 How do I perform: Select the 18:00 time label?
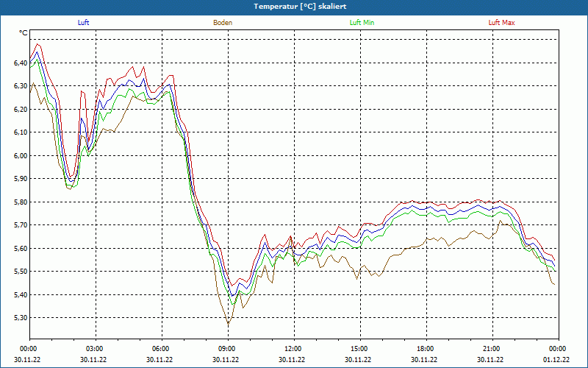(427, 349)
